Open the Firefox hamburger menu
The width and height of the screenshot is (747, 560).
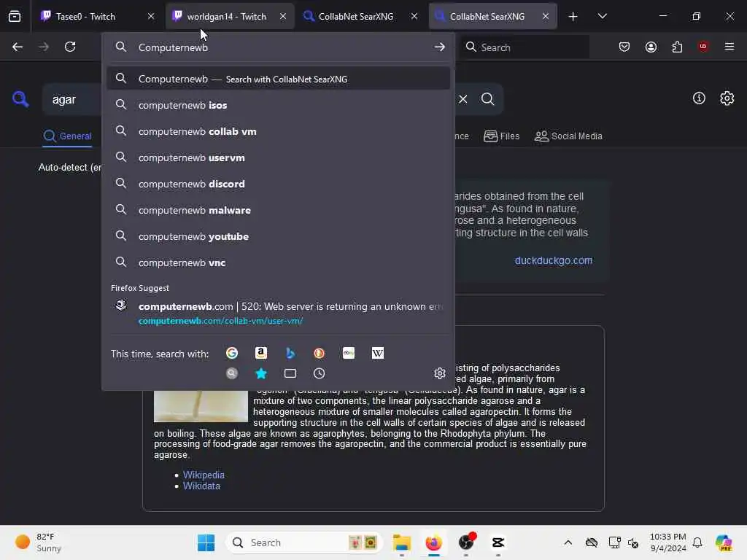pos(729,47)
